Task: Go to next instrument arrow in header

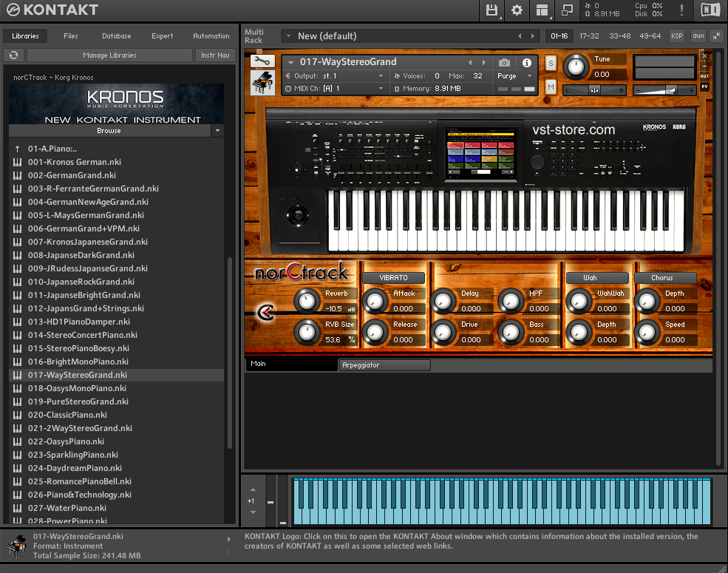Action: [x=484, y=62]
